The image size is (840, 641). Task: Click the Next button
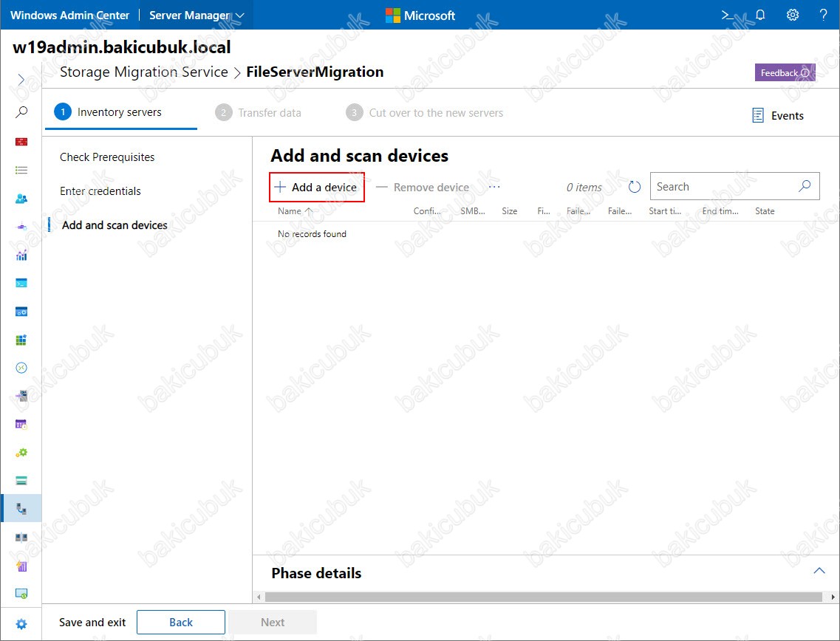tap(273, 623)
